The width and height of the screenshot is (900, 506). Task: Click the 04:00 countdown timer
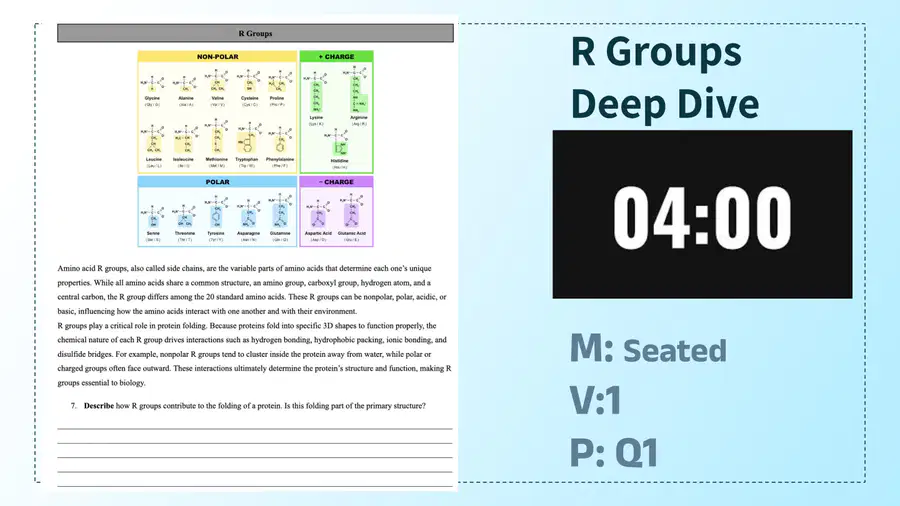click(x=702, y=215)
